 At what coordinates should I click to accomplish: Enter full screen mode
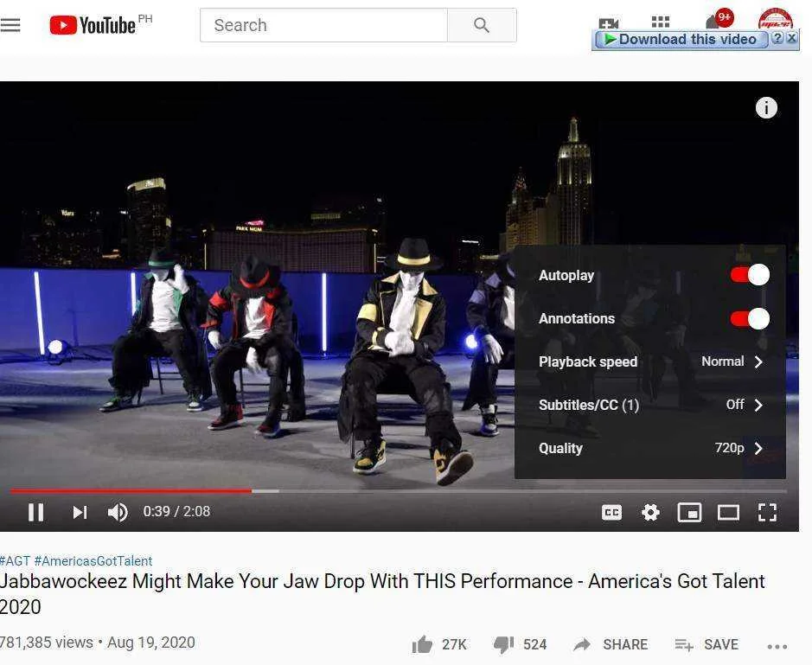click(x=767, y=512)
